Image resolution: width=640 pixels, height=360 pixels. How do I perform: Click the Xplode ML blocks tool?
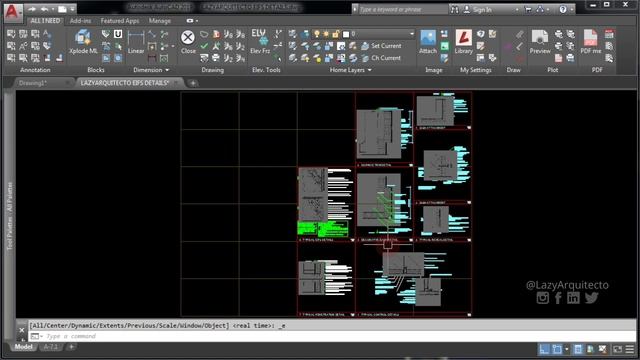tap(83, 42)
